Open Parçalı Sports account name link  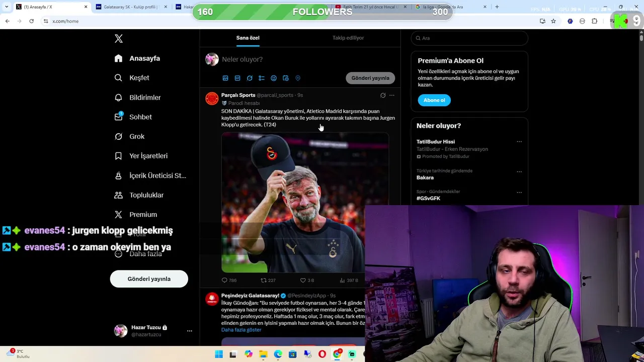pyautogui.click(x=238, y=95)
